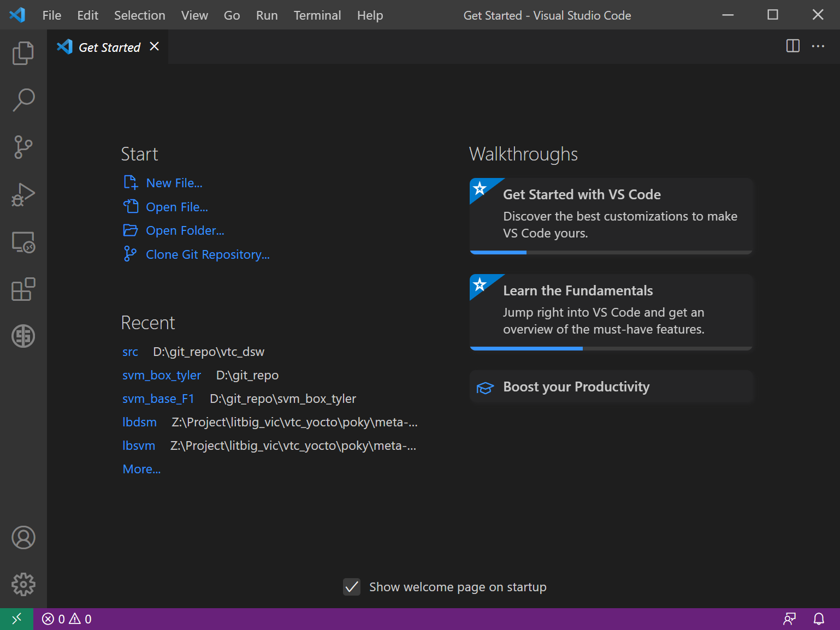
Task: Open the Edit menu
Action: (x=87, y=15)
